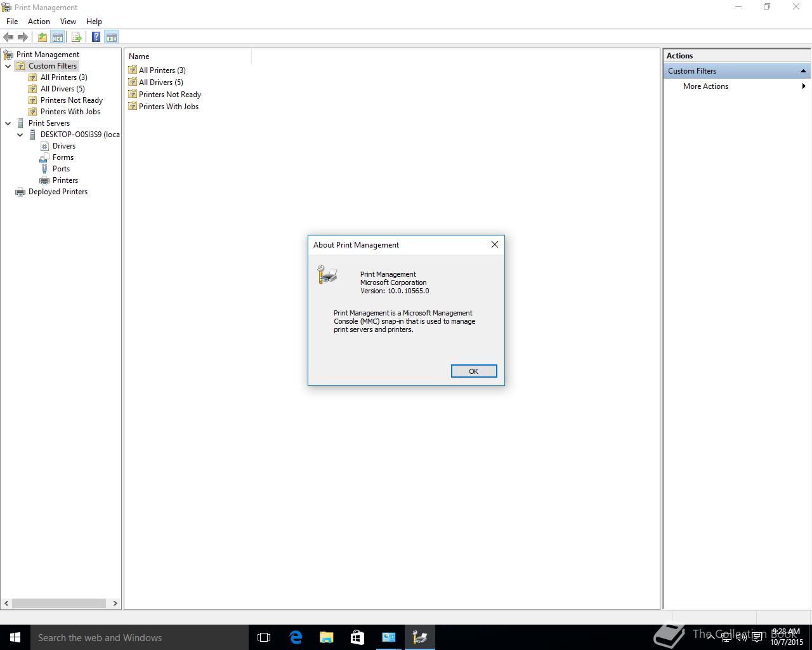Launch Microsoft Edge from the taskbar
This screenshot has height=650, width=812.
tap(296, 637)
